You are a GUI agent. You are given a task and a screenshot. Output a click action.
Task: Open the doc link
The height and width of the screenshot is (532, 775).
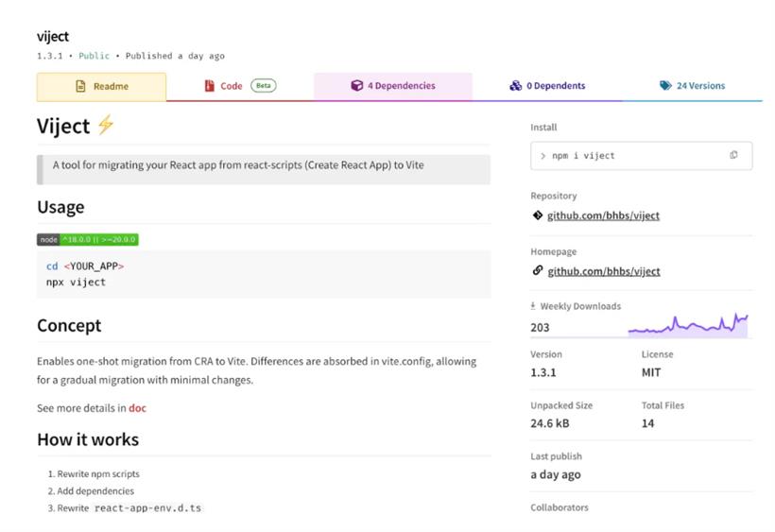tap(137, 408)
